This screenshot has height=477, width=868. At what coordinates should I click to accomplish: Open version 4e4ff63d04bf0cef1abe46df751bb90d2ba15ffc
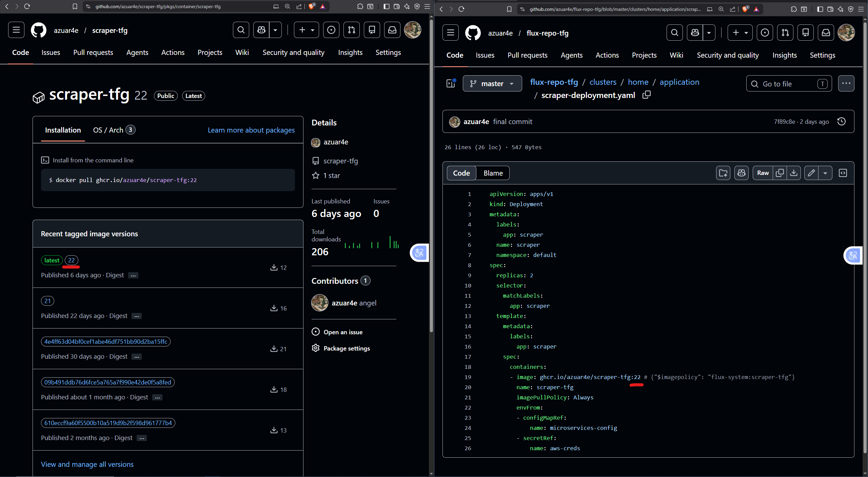coord(106,342)
